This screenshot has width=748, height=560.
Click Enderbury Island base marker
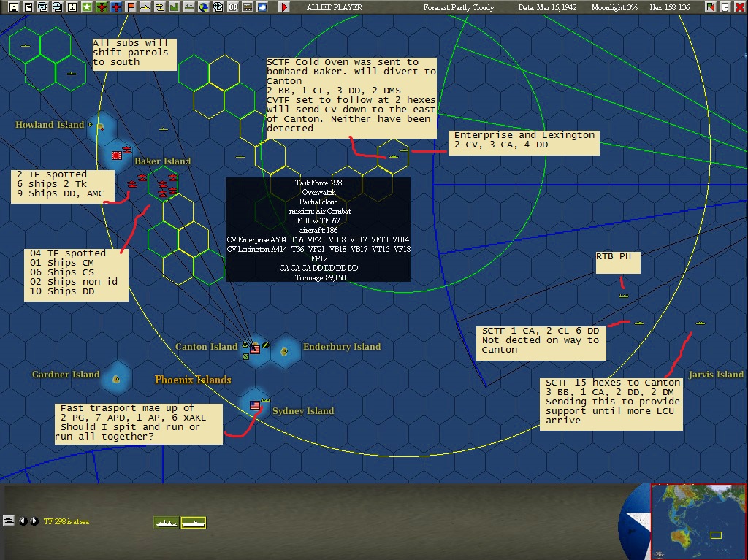point(285,351)
